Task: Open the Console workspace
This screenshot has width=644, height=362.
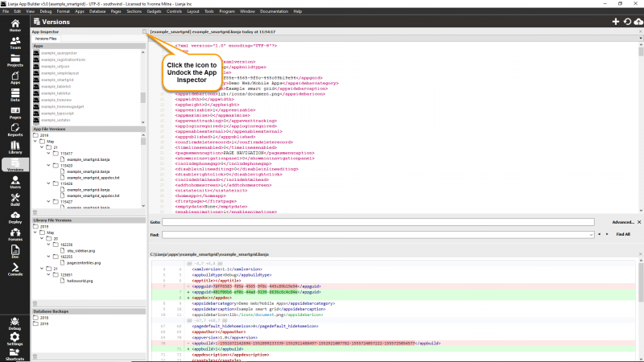Action: [15, 269]
